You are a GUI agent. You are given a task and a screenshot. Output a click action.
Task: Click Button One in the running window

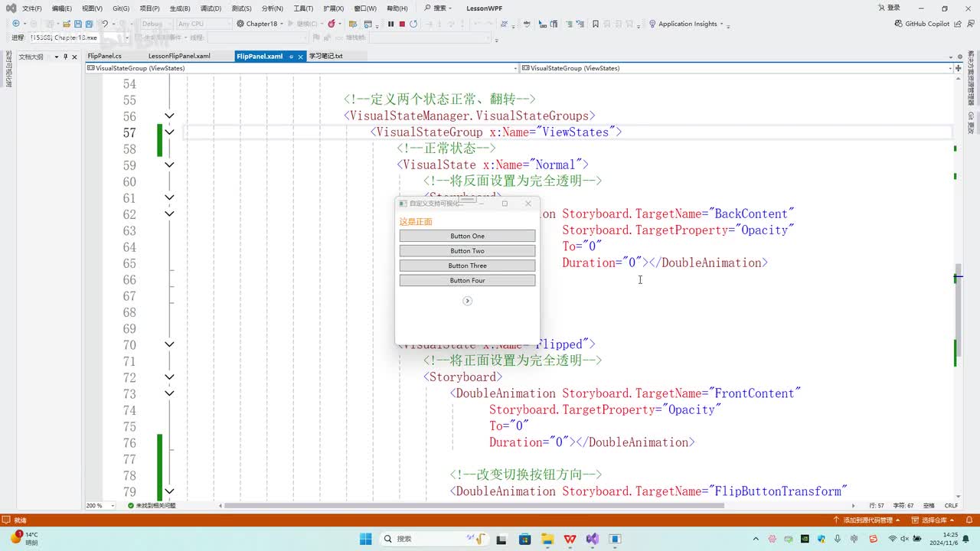[x=467, y=236]
